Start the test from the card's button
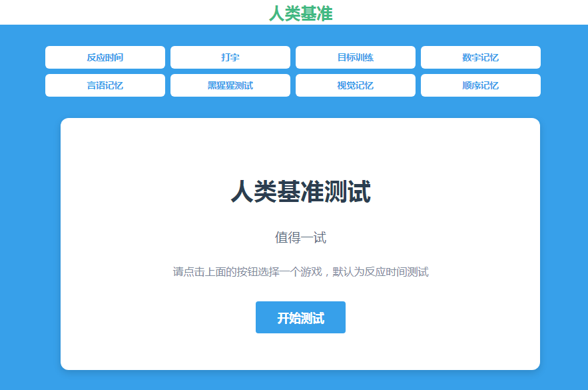588x390 pixels. pos(300,317)
